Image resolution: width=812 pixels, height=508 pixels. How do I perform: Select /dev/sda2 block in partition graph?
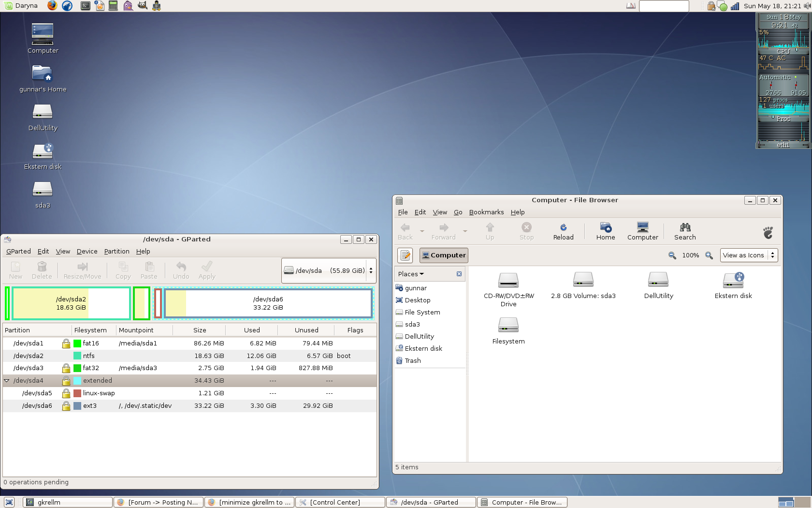[71, 303]
